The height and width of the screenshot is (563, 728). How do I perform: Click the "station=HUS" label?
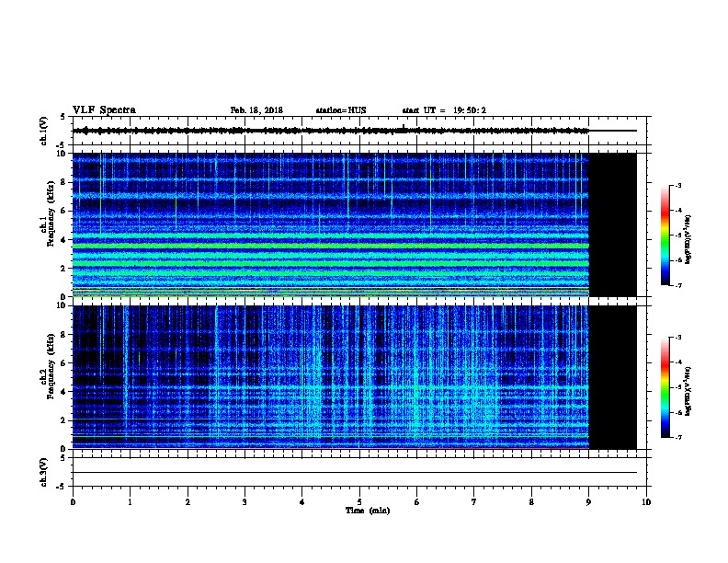(x=341, y=110)
